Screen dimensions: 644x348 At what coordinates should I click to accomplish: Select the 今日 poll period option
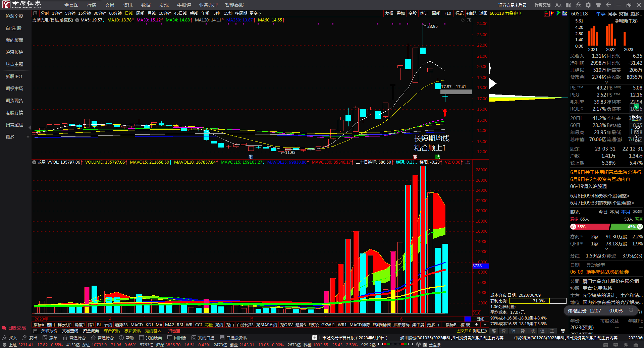[x=603, y=212]
